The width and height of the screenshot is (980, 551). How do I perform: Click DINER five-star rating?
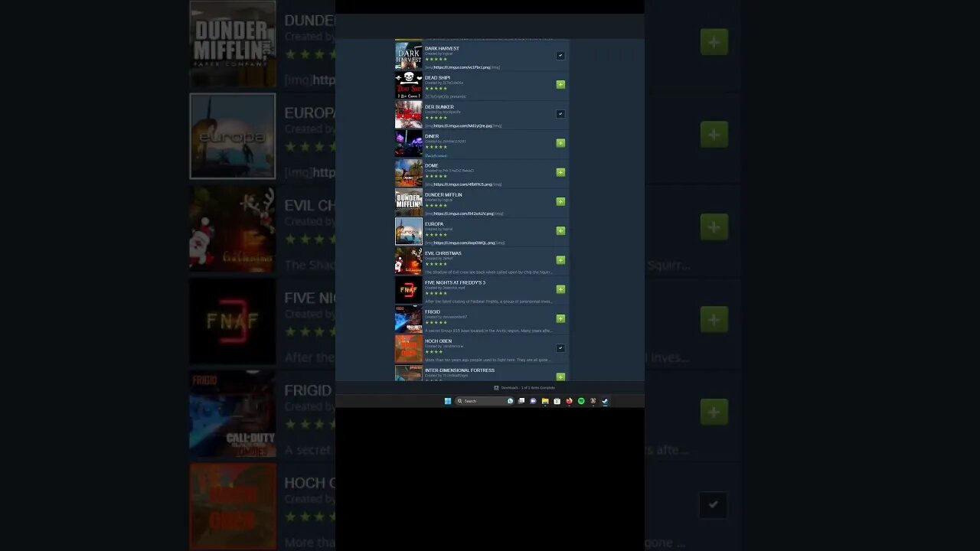(x=436, y=147)
